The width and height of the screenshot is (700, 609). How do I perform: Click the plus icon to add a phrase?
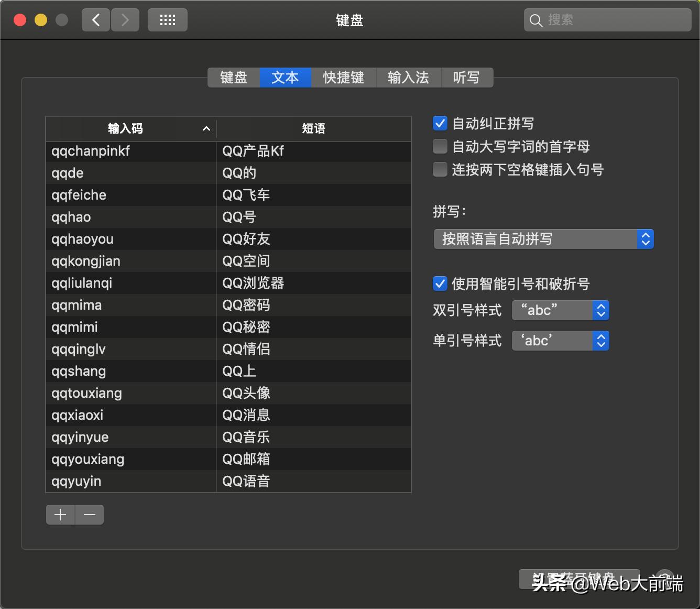60,514
